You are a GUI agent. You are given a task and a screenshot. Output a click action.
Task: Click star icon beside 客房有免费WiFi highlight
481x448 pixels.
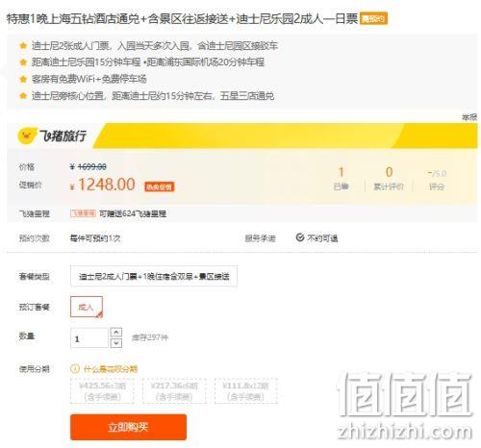[x=23, y=79]
